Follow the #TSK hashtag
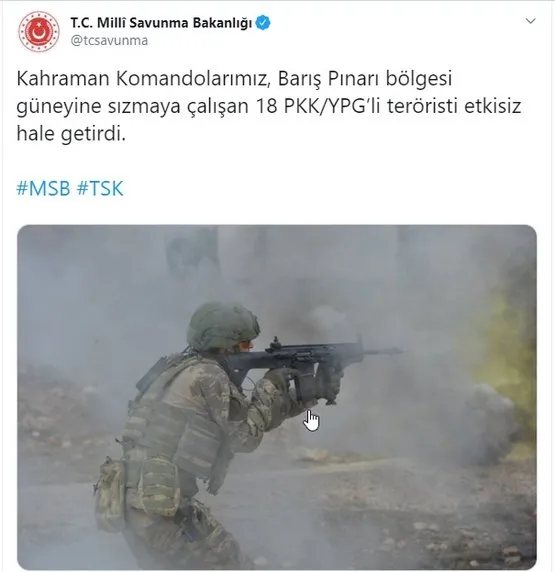Viewport: 555px width, 572px height. tap(100, 189)
